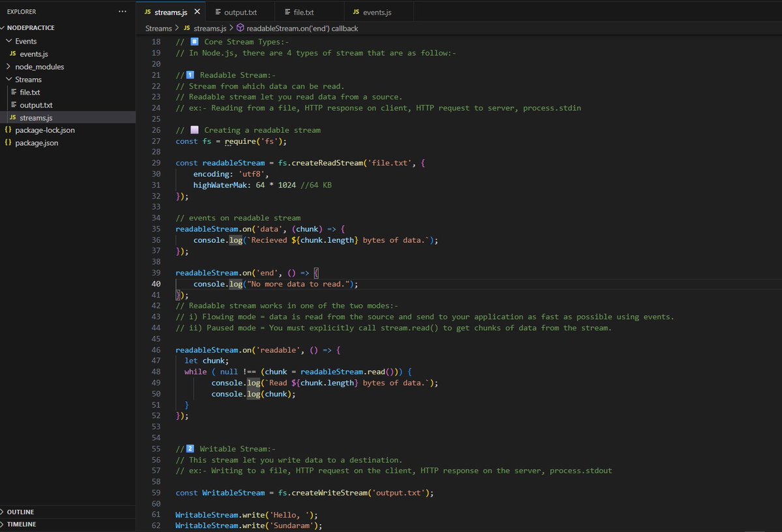
Task: Close the streams.js tab
Action: 197,11
